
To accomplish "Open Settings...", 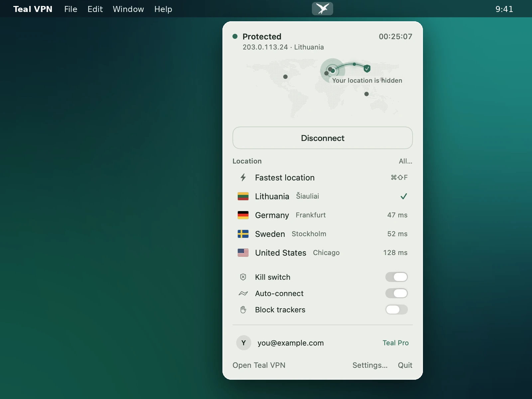I will [x=370, y=365].
